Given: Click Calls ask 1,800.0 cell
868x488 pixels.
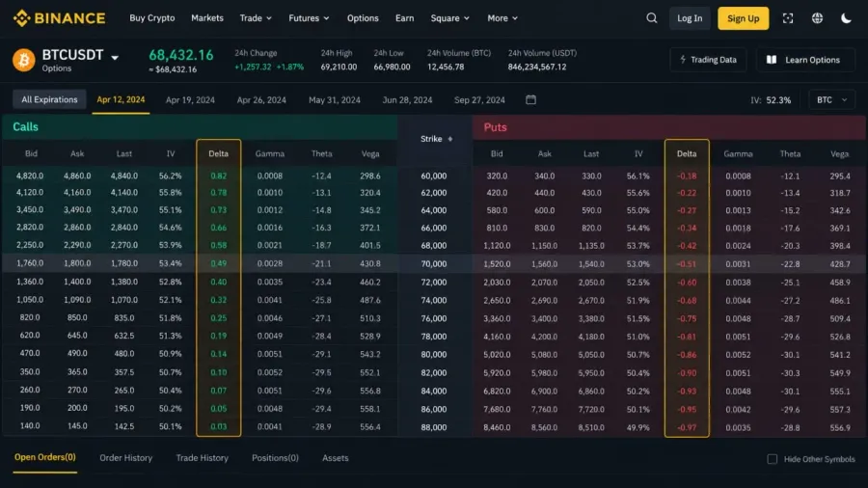Looking at the screenshot, I should point(77,263).
